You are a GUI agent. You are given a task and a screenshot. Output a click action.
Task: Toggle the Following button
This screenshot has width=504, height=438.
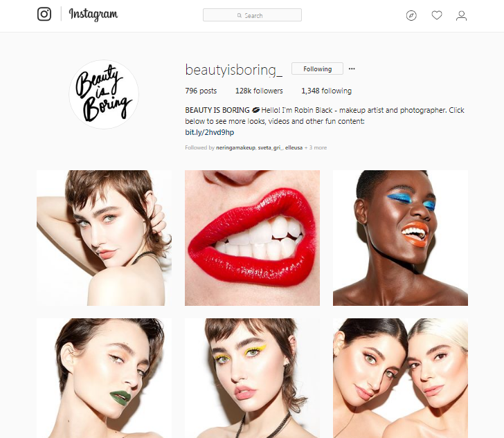coord(317,69)
